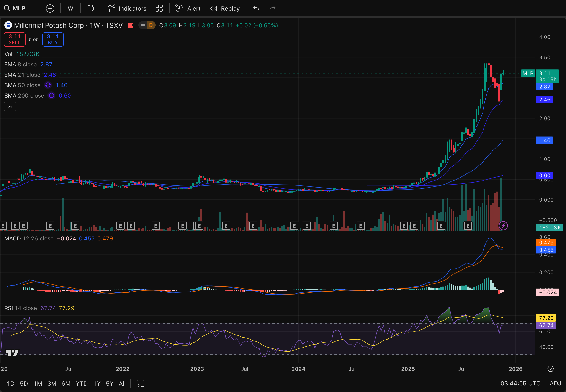This screenshot has height=392, width=566.
Task: Open the W interval dropdown
Action: tap(70, 9)
